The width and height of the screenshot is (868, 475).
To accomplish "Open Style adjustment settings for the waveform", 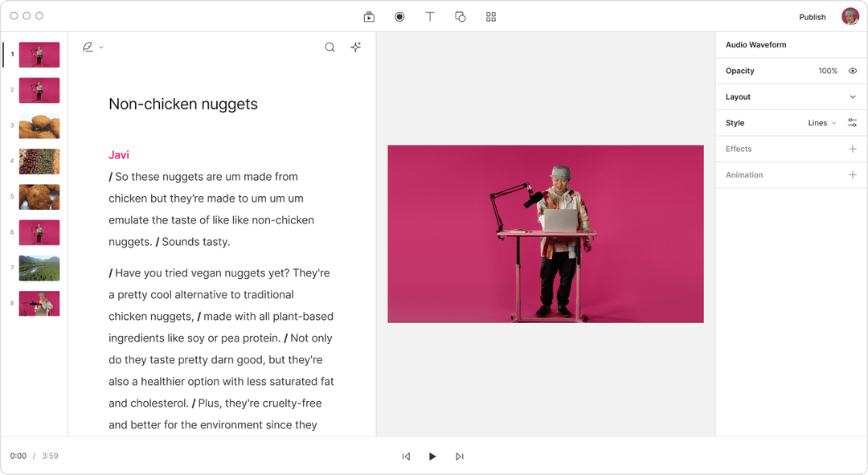I will pos(853,122).
